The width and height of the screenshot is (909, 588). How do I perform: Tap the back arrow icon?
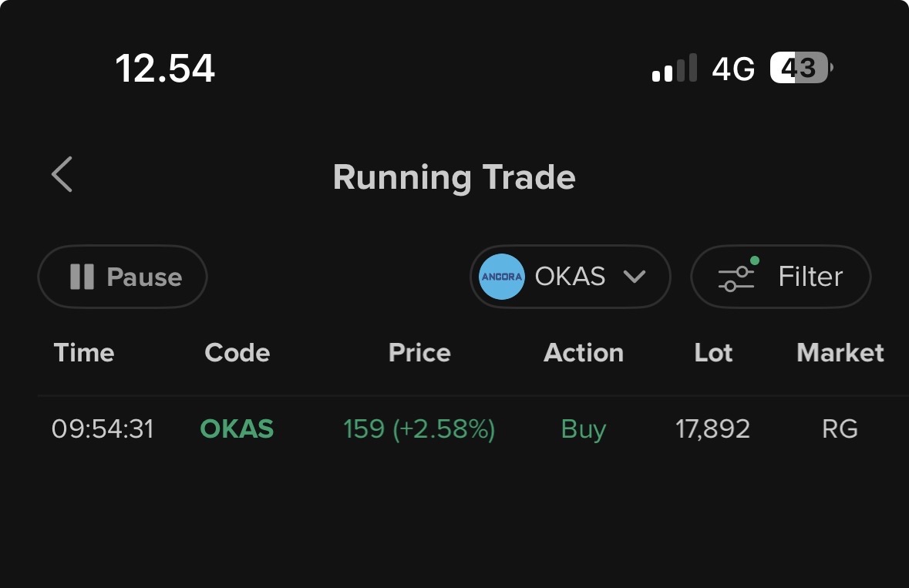62,174
